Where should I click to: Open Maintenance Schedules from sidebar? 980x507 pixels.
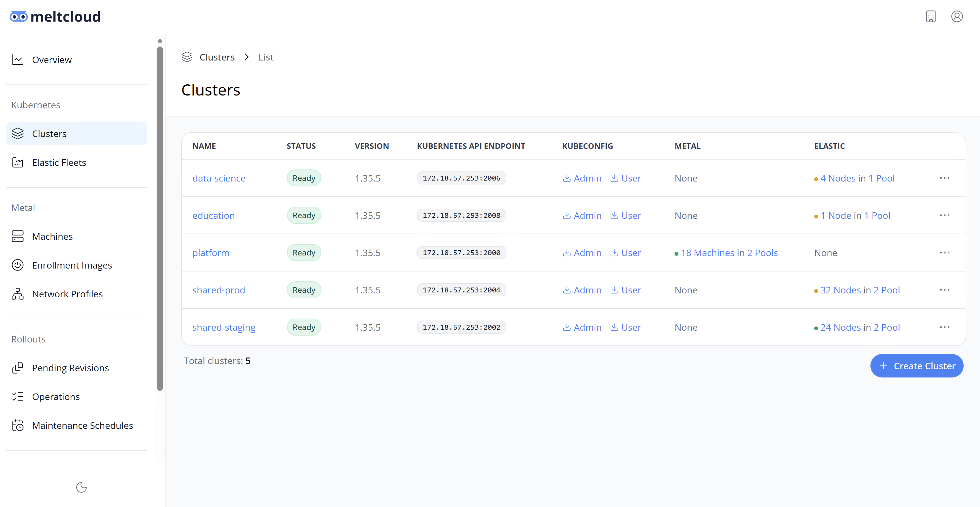click(77, 425)
